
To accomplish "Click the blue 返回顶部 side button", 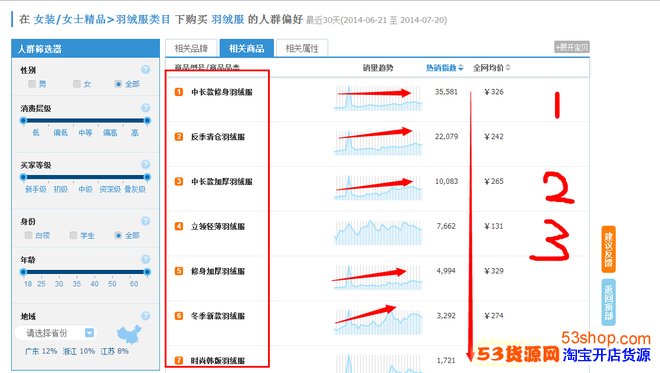I will [608, 302].
